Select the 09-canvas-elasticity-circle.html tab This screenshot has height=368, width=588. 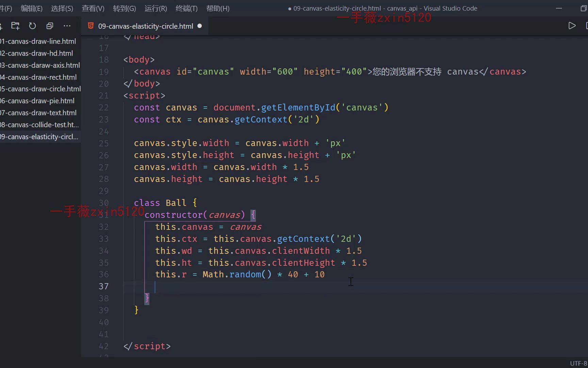click(145, 26)
